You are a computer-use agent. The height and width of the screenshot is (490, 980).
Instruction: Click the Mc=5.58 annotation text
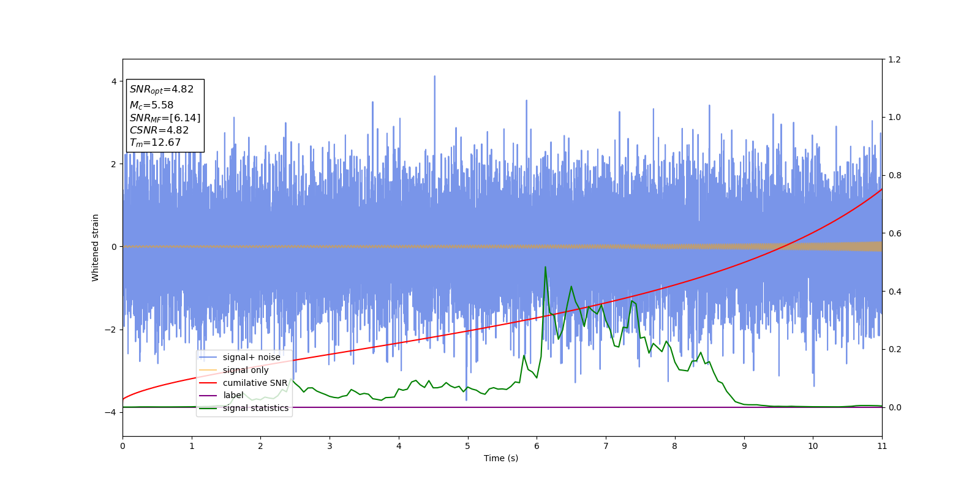[x=151, y=105]
